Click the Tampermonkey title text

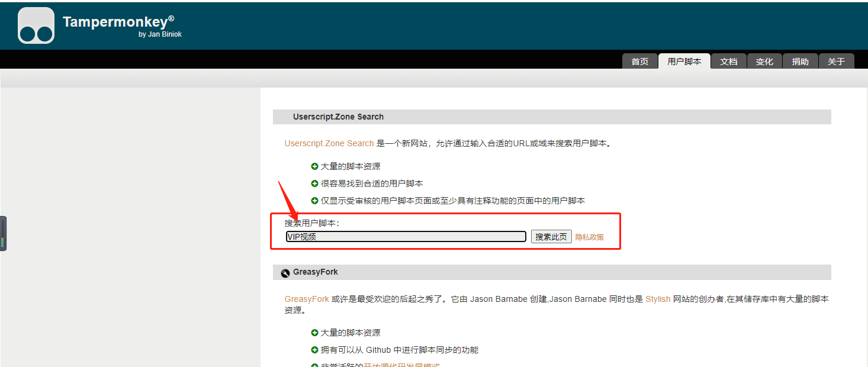click(118, 22)
